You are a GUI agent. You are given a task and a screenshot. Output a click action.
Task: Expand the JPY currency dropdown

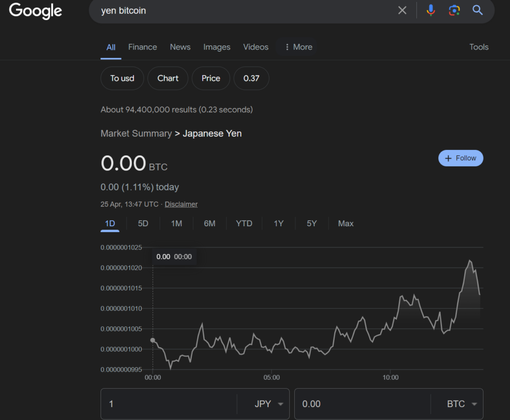pos(269,404)
